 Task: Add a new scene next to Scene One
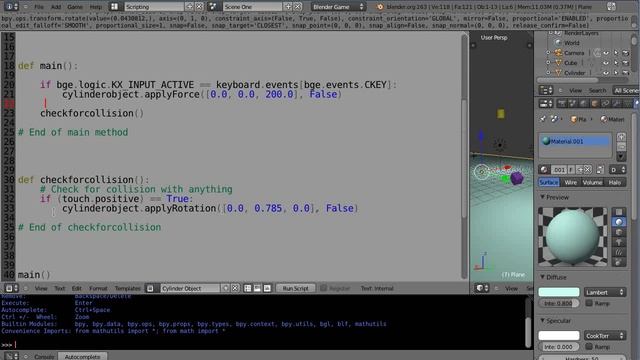288,7
